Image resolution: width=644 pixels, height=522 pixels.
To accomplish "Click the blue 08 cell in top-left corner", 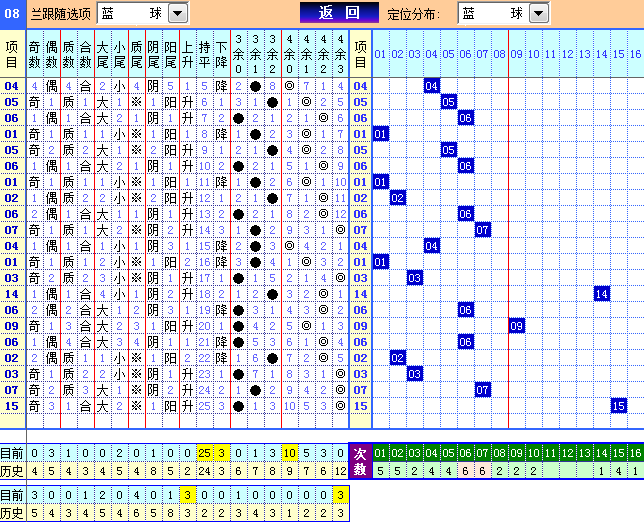I will pyautogui.click(x=12, y=14).
